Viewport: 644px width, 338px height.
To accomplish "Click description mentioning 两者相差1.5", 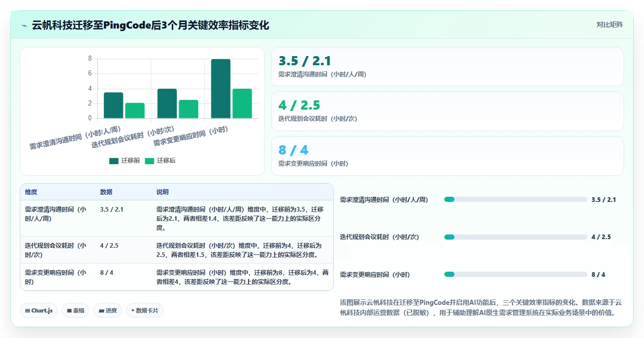I will [240, 250].
